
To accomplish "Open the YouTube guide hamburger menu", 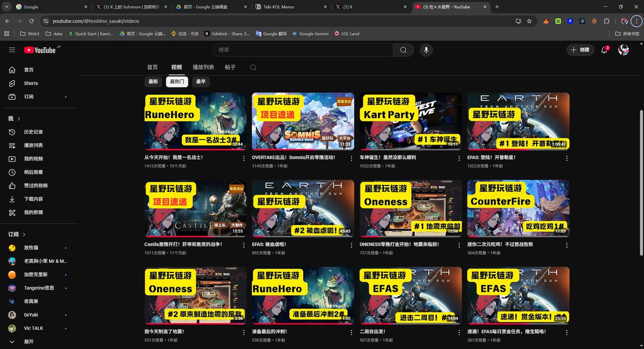I will pos(12,50).
